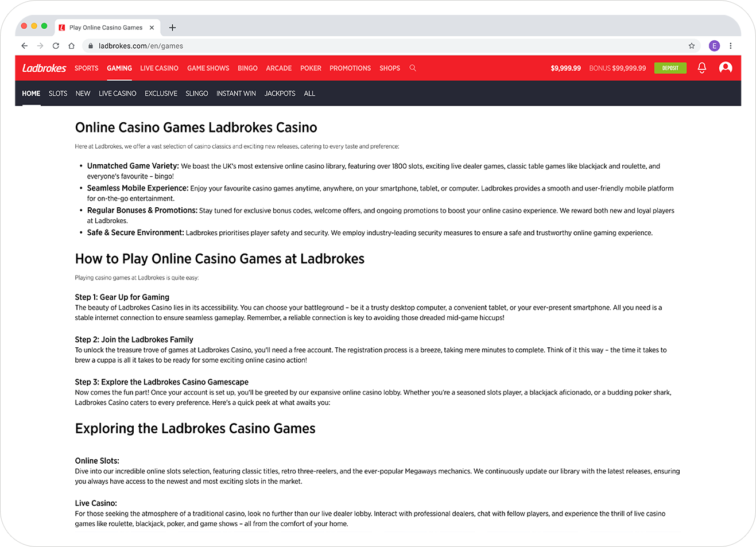Screen dimensions: 756x547
Task: Click the Ladbrokes logo
Action: (44, 68)
